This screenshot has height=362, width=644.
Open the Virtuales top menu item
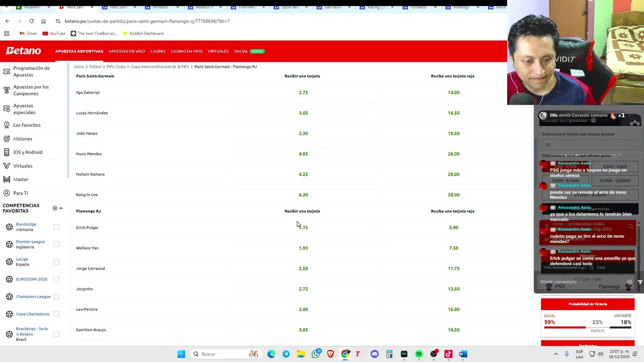coord(218,51)
